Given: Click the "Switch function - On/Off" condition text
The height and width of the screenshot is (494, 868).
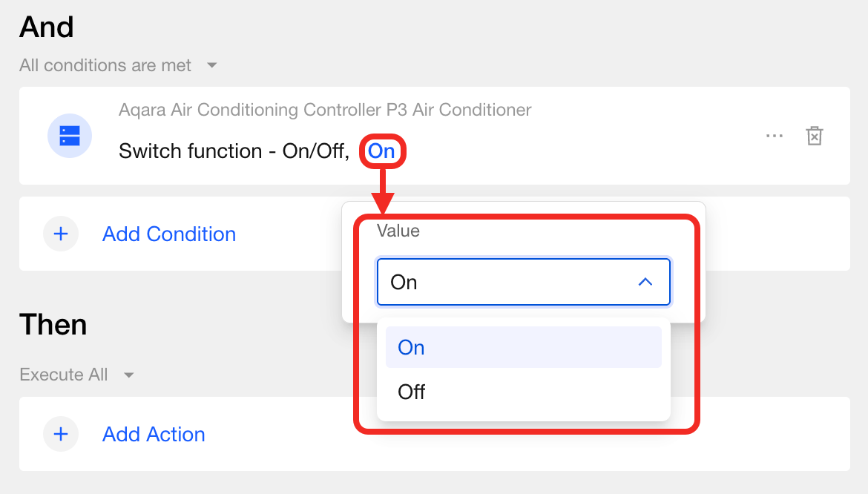Looking at the screenshot, I should [x=234, y=151].
